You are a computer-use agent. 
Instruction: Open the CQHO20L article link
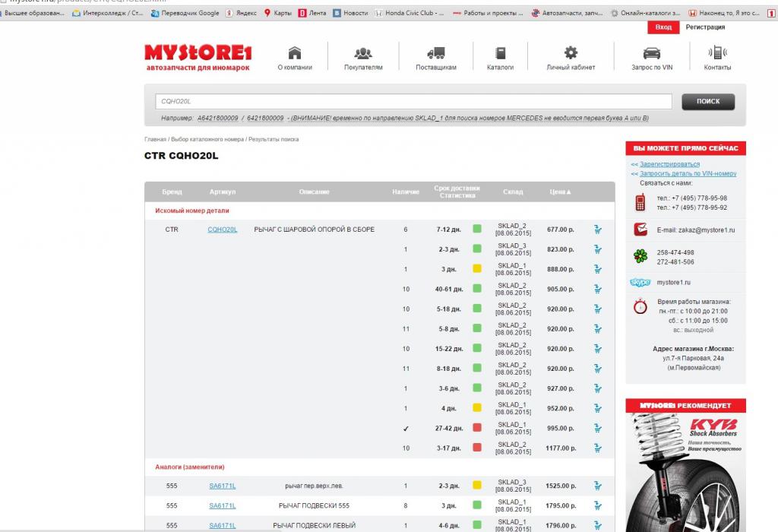tap(223, 230)
